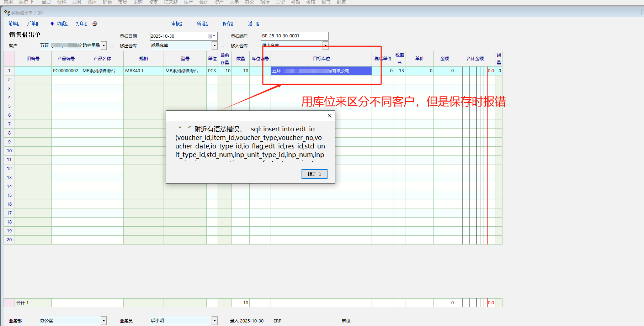Image resolution: width=644 pixels, height=326 pixels.
Task: Go to previous voucher with 前单
Action: pyautogui.click(x=14, y=23)
